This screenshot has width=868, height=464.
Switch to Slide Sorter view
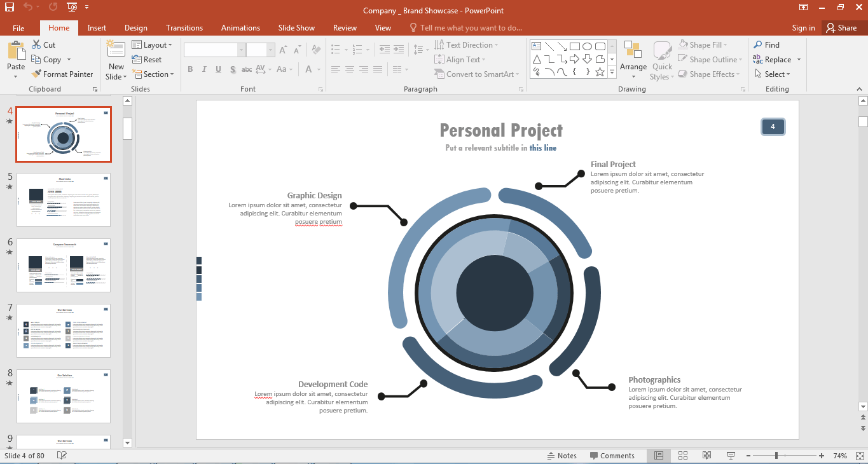(x=683, y=456)
